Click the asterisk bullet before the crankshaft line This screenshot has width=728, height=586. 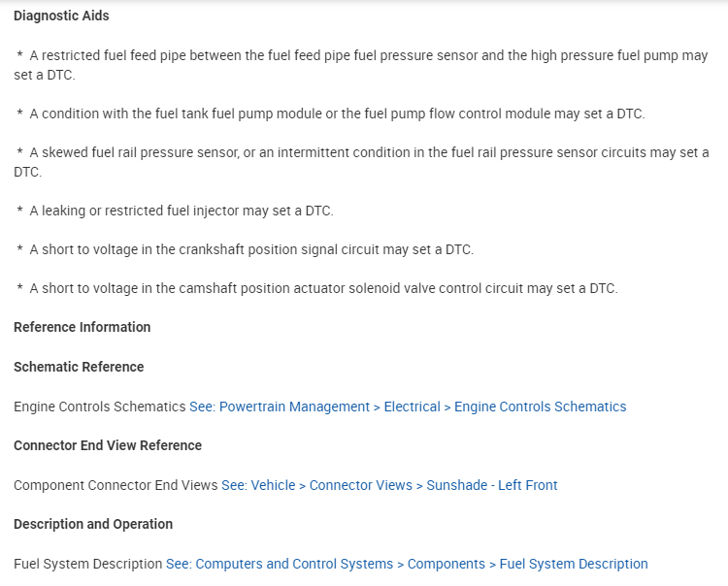click(x=19, y=250)
